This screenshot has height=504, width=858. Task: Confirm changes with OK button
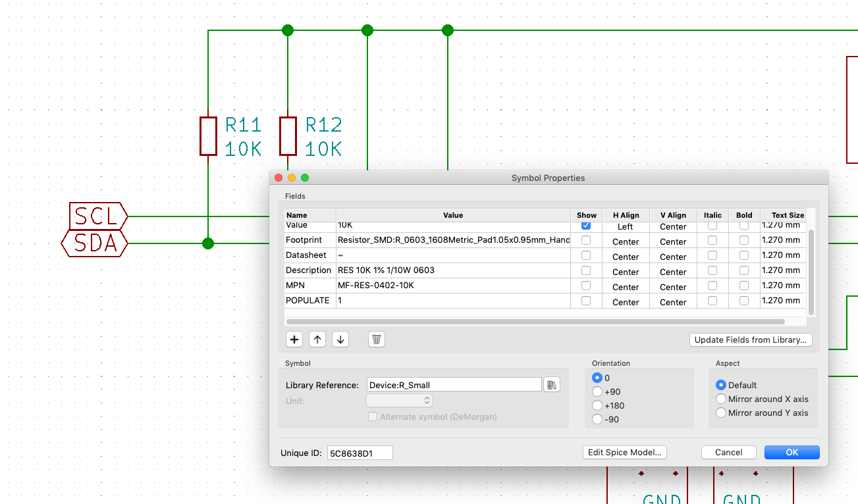tap(791, 452)
